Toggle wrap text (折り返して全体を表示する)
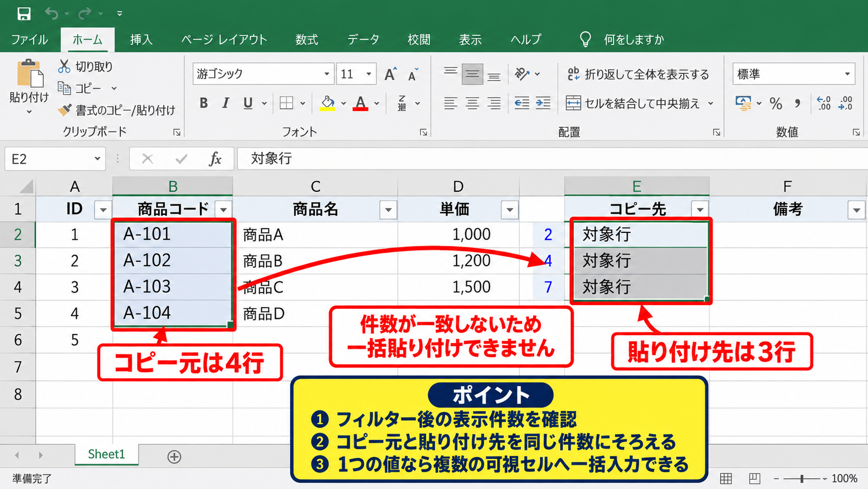Image resolution: width=868 pixels, height=489 pixels. tap(638, 74)
